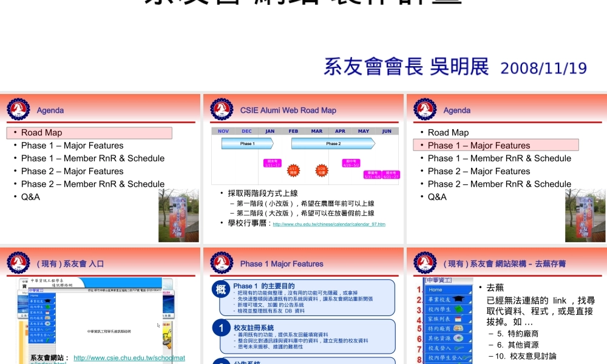607x364 pixels.
Task: Click the calendar icon beside 家族列表
Action: [459, 318]
